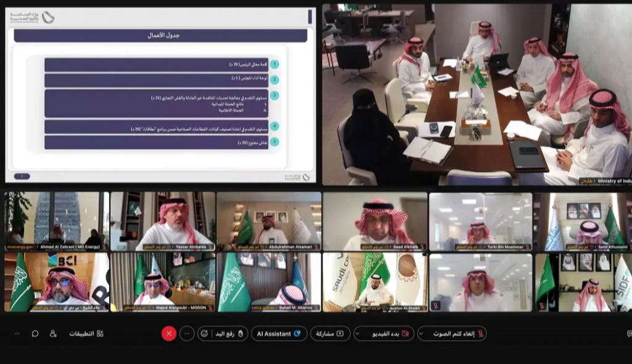The height and width of the screenshot is (364, 632).
Task: Open the emoji reactions picker
Action: point(204,334)
